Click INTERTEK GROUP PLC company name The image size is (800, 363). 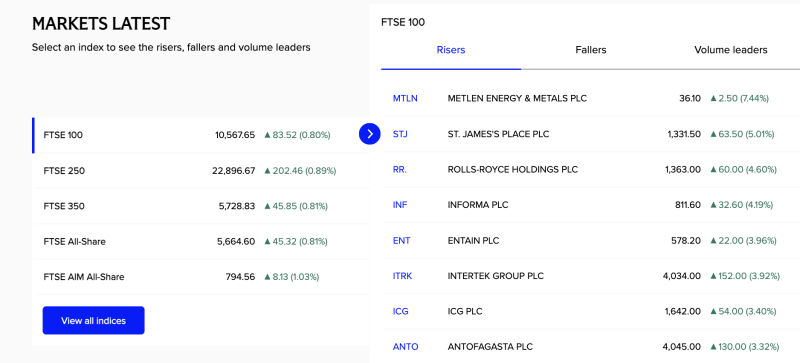[496, 276]
